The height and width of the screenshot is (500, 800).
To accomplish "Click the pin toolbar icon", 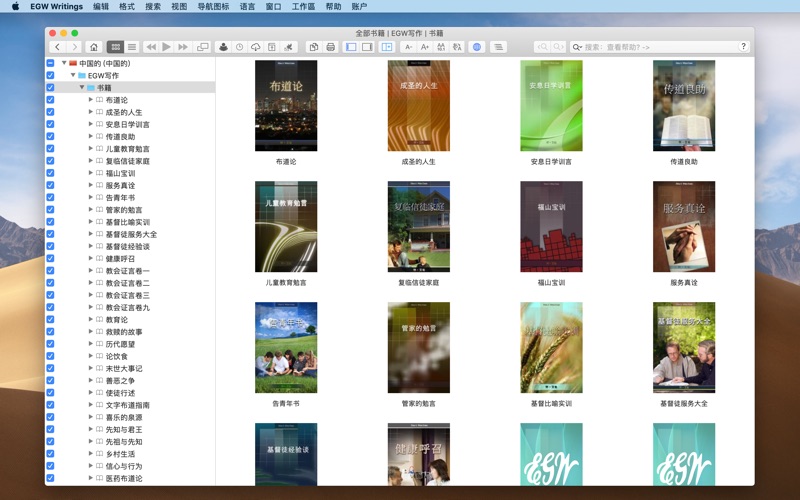I will [x=288, y=47].
